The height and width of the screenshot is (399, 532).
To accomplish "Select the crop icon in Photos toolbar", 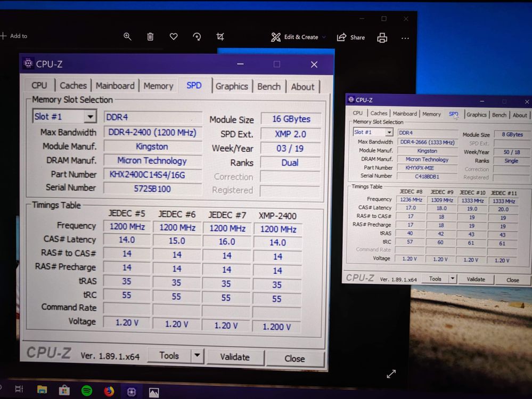I will click(220, 37).
